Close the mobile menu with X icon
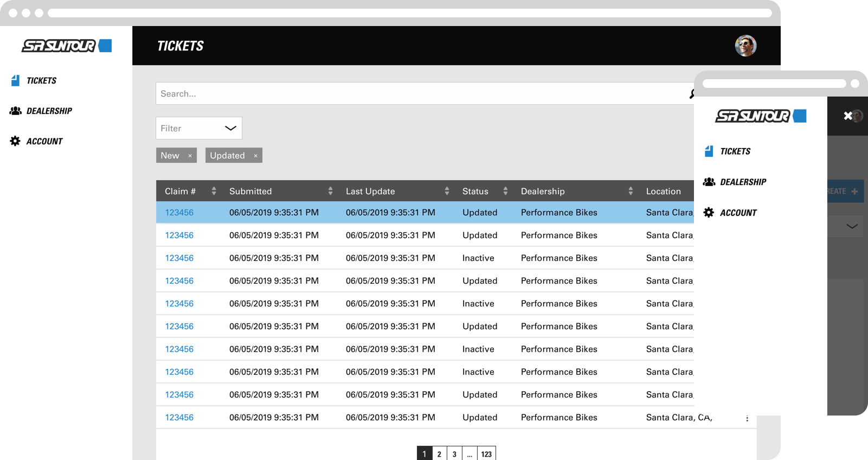 [848, 116]
